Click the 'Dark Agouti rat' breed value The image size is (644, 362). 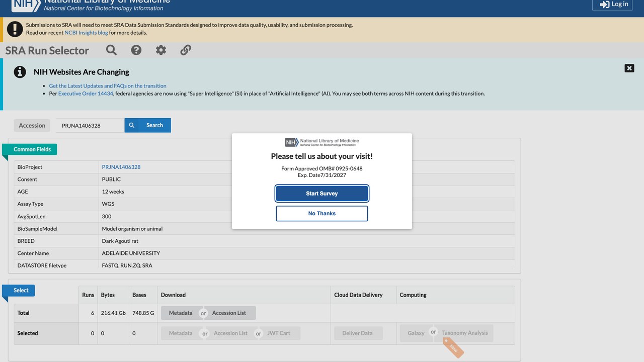[120, 241]
